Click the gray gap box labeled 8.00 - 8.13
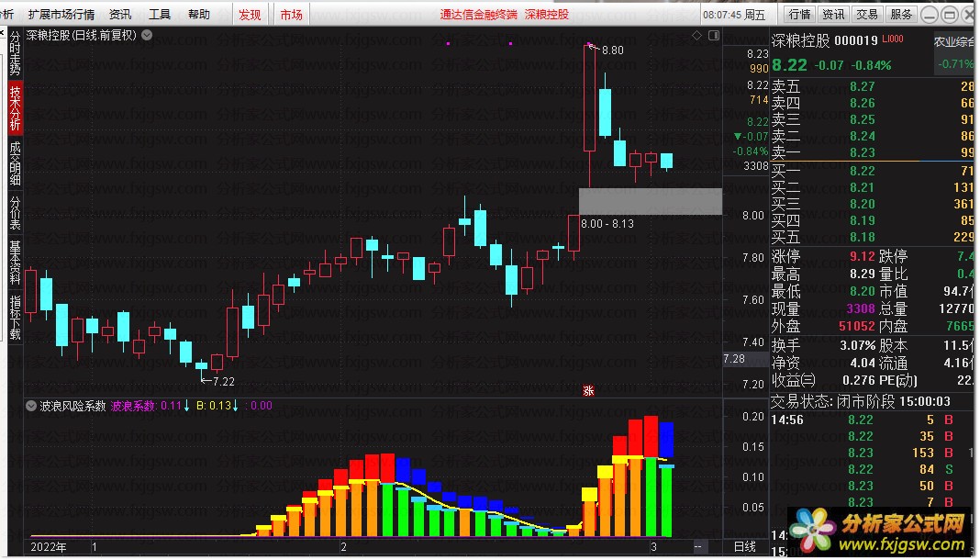 pos(650,201)
